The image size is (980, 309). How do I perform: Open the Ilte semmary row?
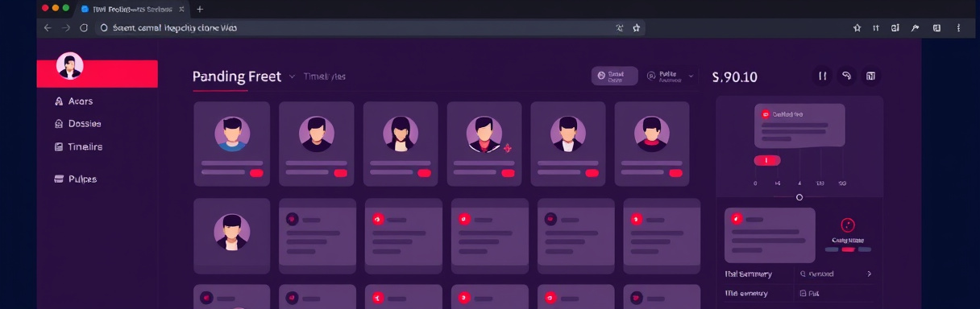point(799,293)
